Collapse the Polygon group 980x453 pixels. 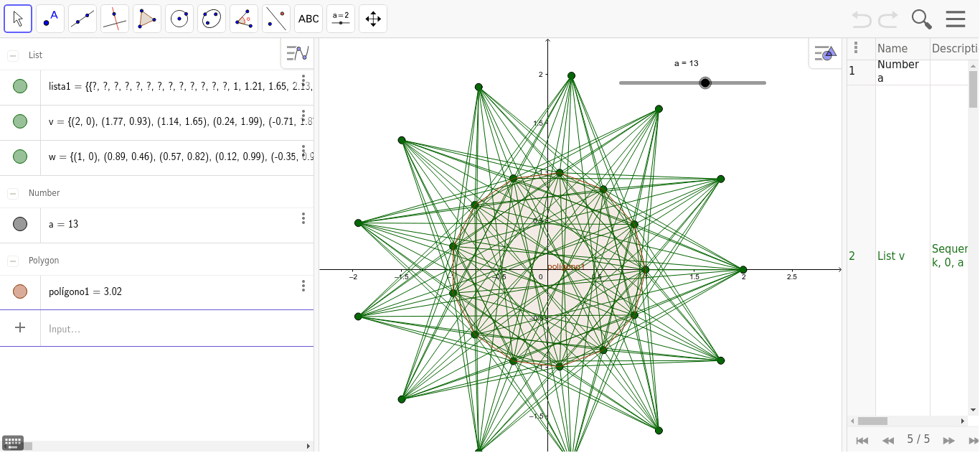13,261
